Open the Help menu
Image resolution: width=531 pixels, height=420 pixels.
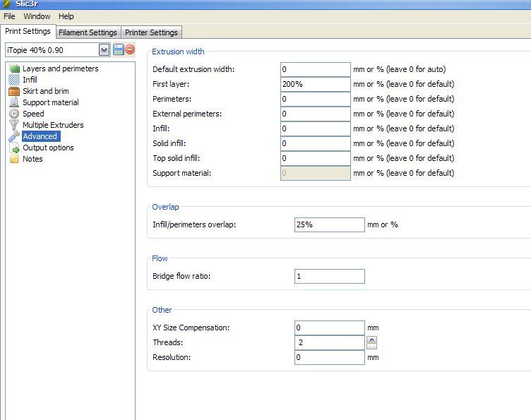(66, 16)
